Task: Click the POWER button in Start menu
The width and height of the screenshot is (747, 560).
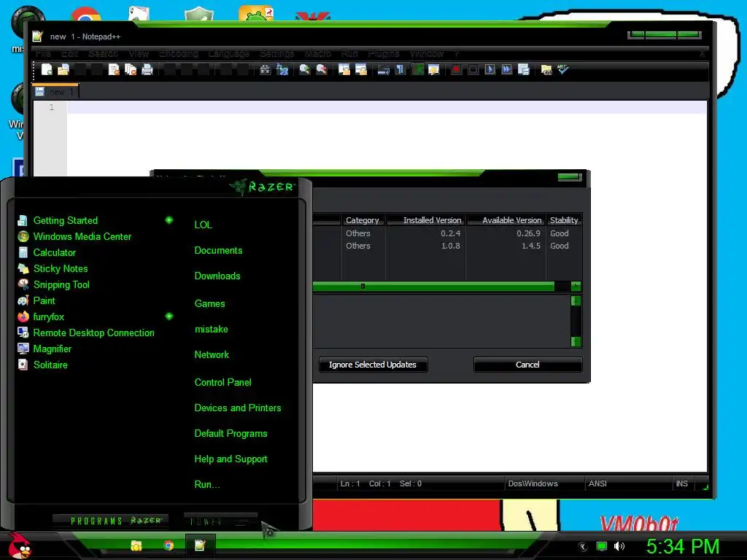Action: tap(220, 521)
